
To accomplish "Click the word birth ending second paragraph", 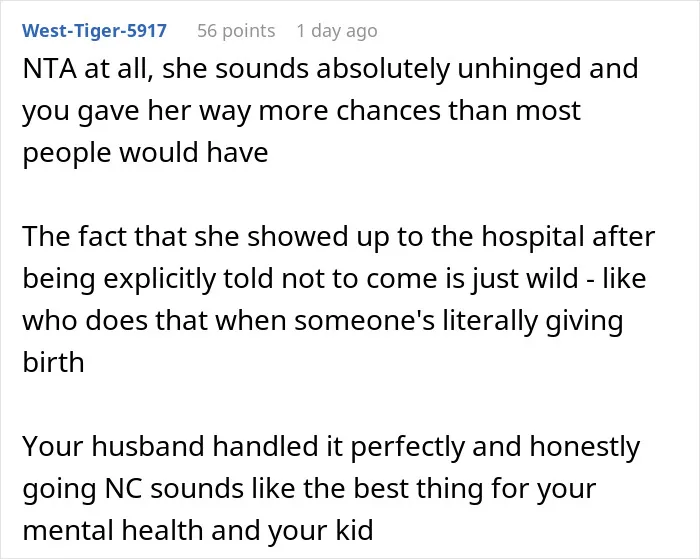I will [53, 362].
